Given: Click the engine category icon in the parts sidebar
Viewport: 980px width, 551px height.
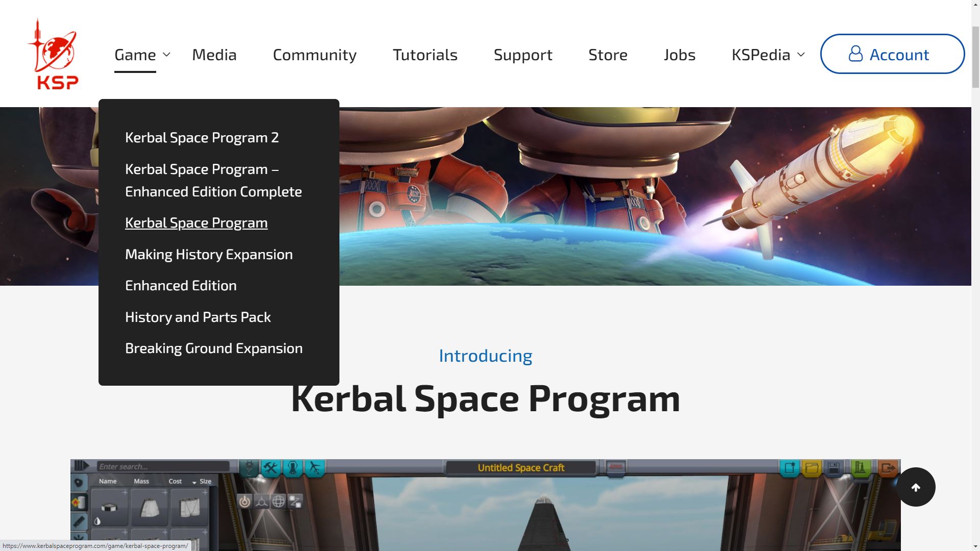Looking at the screenshot, I should coord(79,521).
